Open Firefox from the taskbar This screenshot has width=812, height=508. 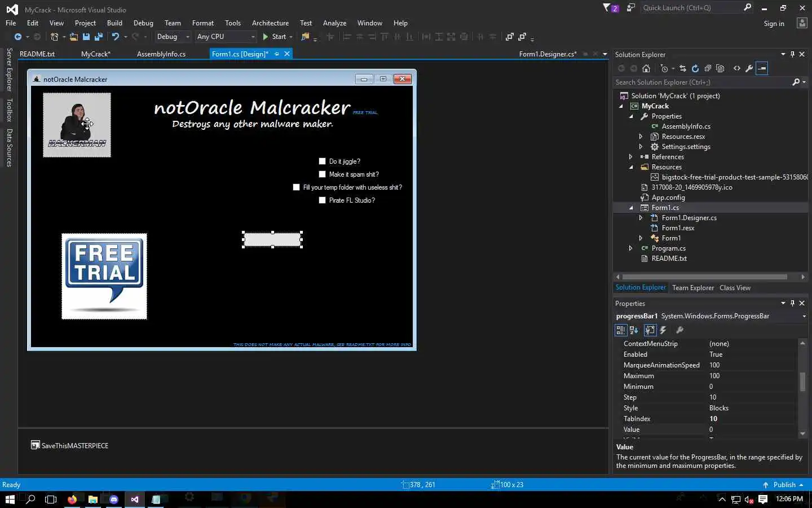pyautogui.click(x=72, y=500)
